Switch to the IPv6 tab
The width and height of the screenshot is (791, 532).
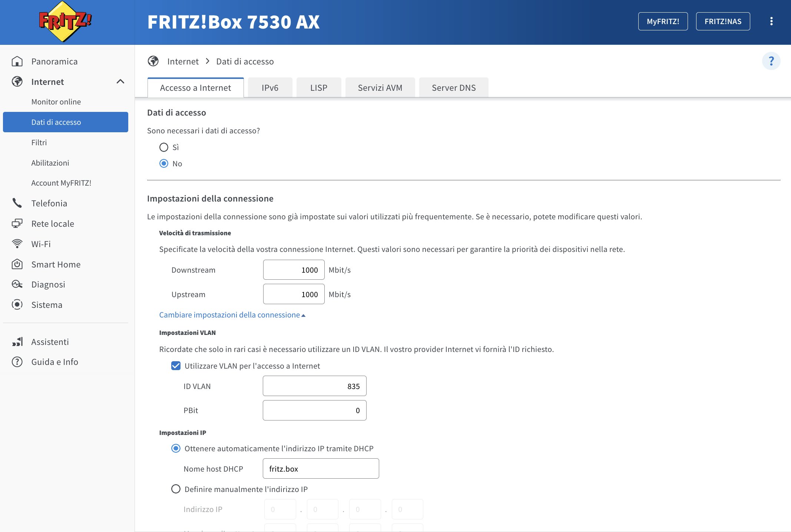click(x=270, y=88)
